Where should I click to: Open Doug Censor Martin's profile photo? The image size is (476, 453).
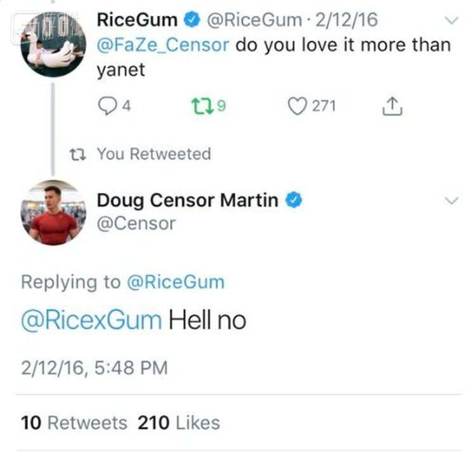53,213
